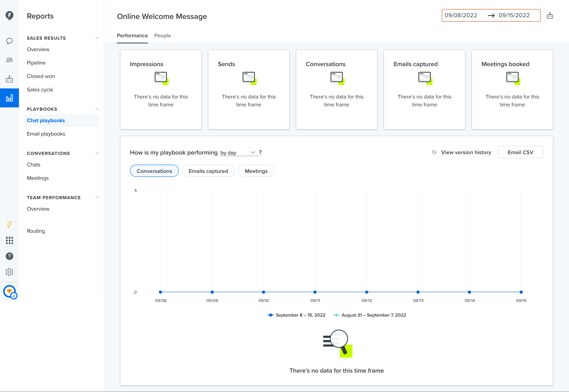Click the 09/14 data point on chart
The width and height of the screenshot is (569, 392).
coord(469,292)
